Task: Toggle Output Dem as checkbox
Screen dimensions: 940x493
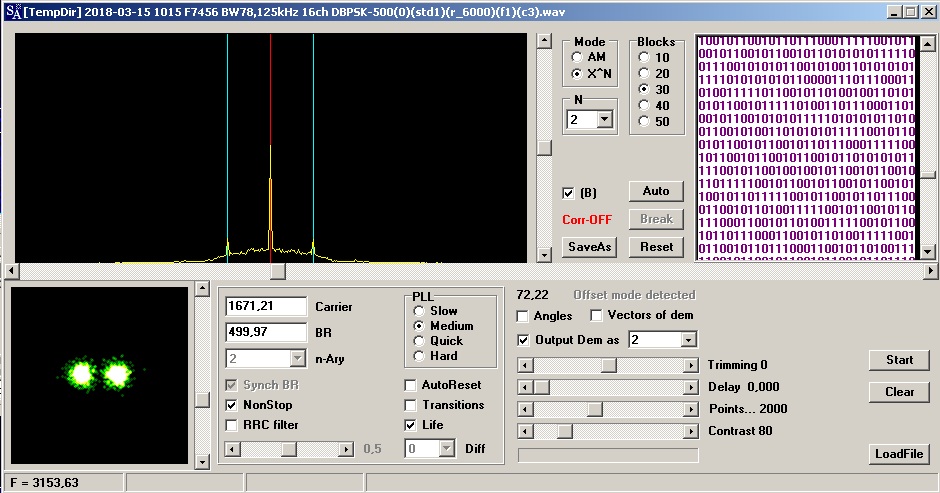Action: click(523, 340)
